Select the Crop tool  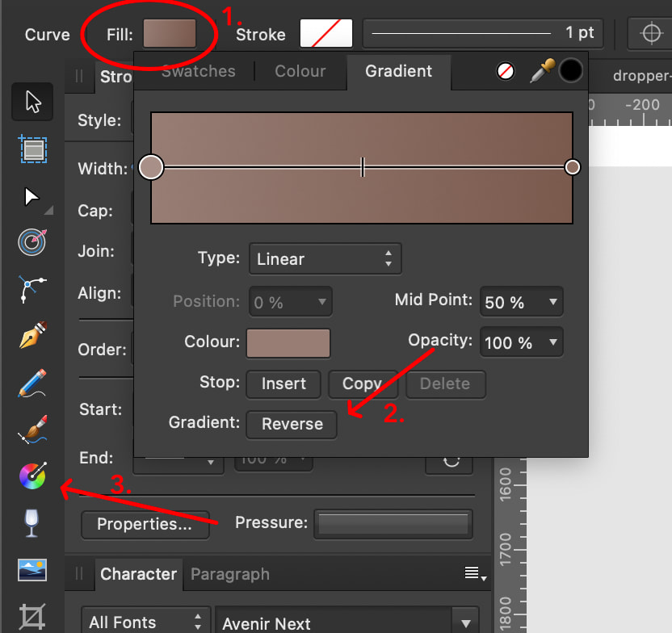click(32, 618)
